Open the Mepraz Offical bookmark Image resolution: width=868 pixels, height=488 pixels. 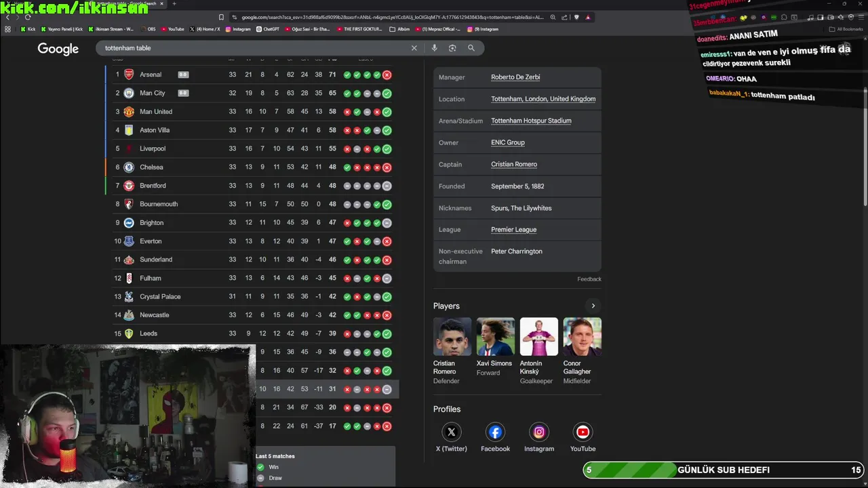pyautogui.click(x=437, y=29)
